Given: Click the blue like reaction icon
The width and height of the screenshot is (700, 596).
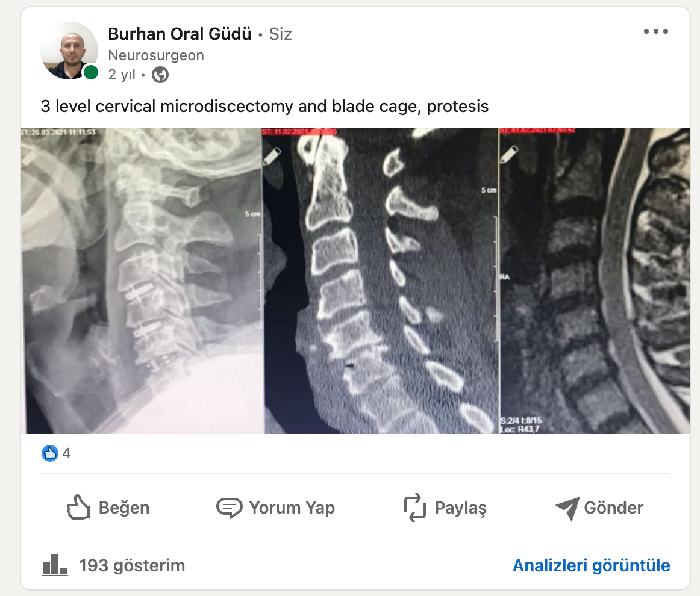Looking at the screenshot, I should click(50, 453).
